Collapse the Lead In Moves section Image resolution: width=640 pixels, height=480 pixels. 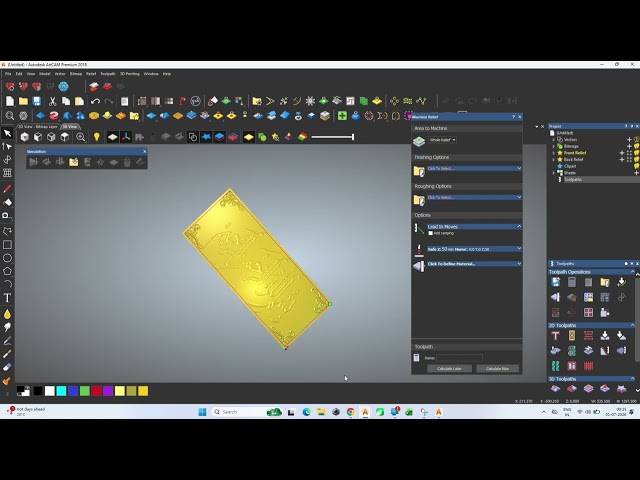click(x=519, y=226)
